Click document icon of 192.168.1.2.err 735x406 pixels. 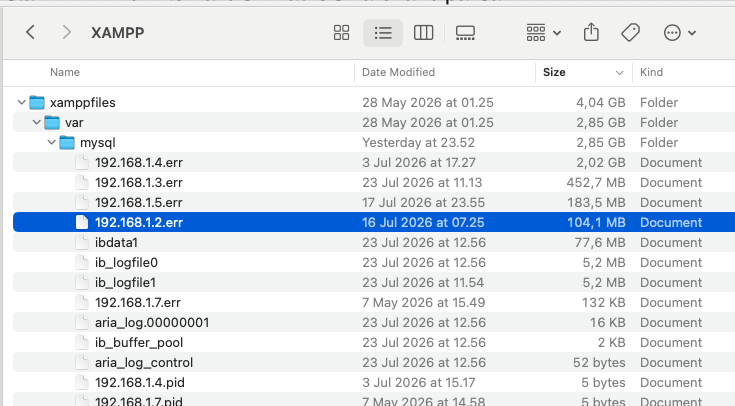coord(82,222)
